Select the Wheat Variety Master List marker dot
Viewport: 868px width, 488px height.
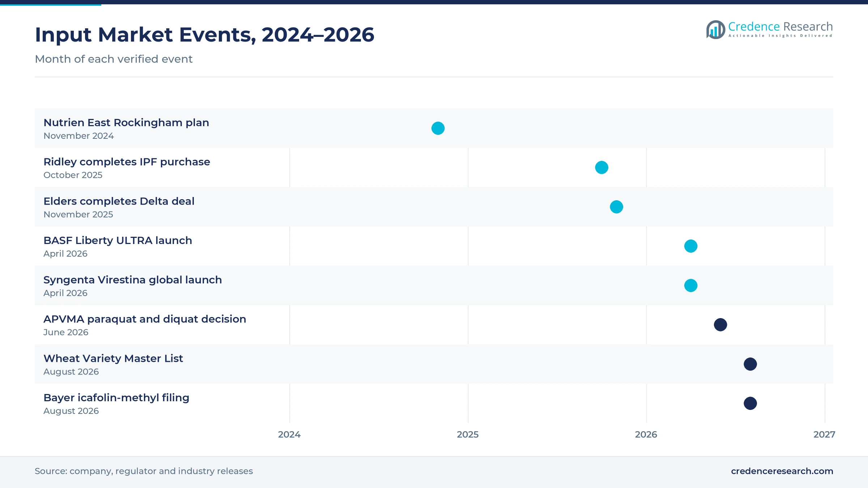[750, 364]
